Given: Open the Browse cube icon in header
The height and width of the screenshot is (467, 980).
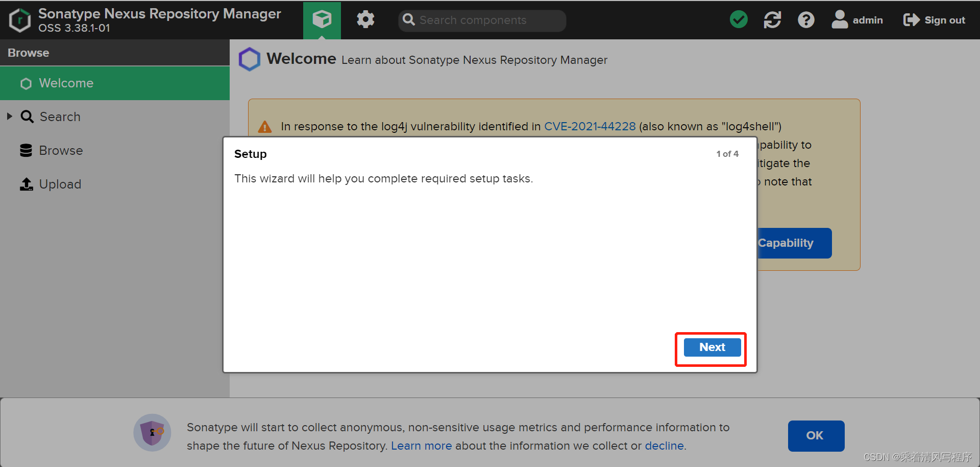Looking at the screenshot, I should tap(322, 20).
